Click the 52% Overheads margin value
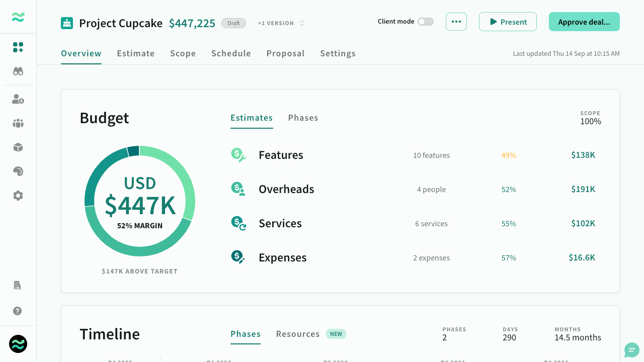The width and height of the screenshot is (644, 362). pos(509,190)
